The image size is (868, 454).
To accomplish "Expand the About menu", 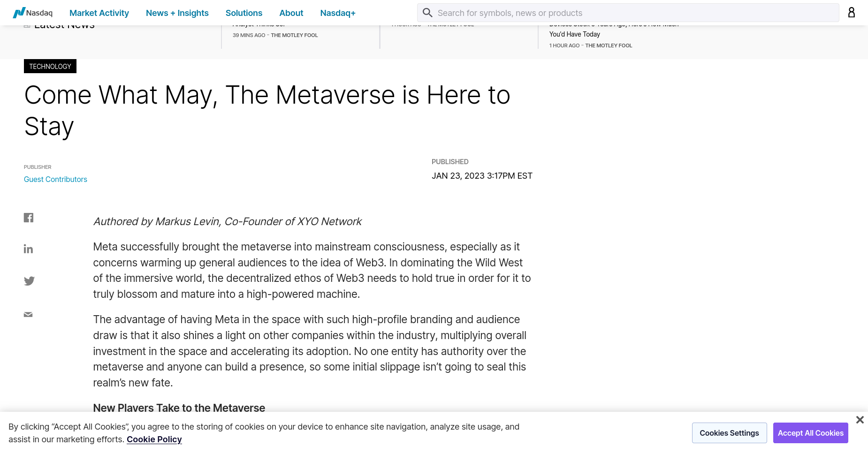I will coord(291,13).
